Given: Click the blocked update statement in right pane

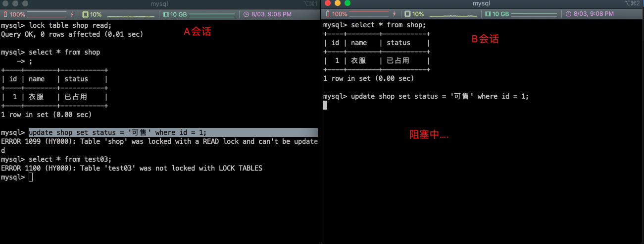Looking at the screenshot, I should click(440, 96).
